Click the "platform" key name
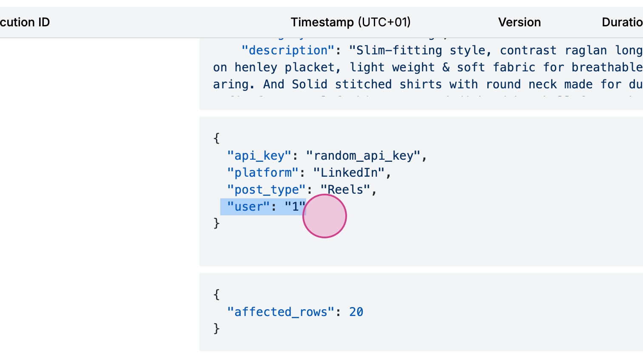The image size is (643, 364). [x=263, y=172]
